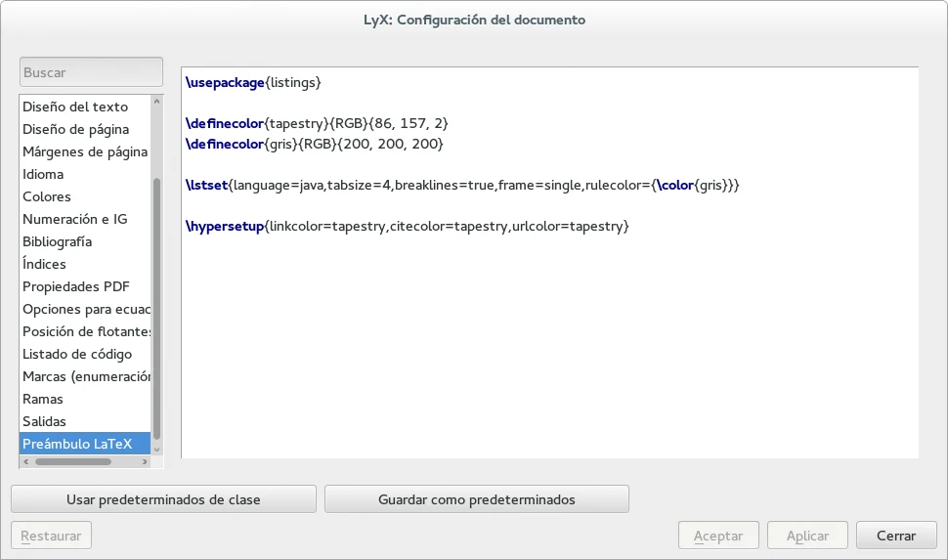Open the Colores settings

pyautogui.click(x=47, y=196)
